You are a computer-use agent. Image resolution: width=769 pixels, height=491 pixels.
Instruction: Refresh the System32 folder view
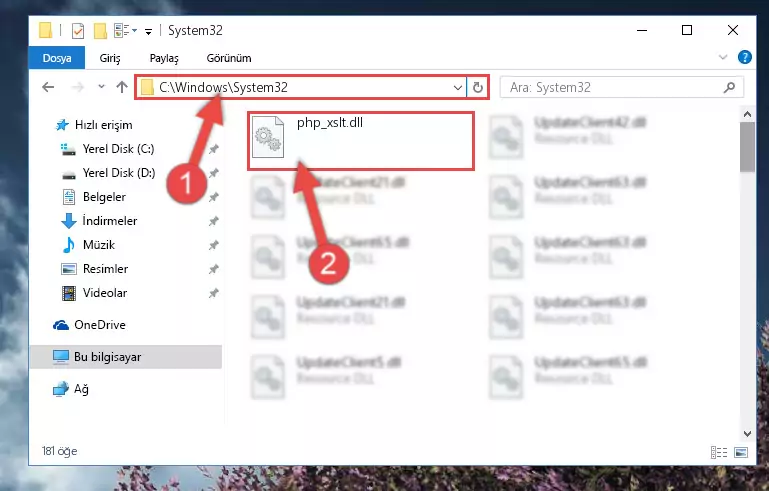click(x=478, y=88)
